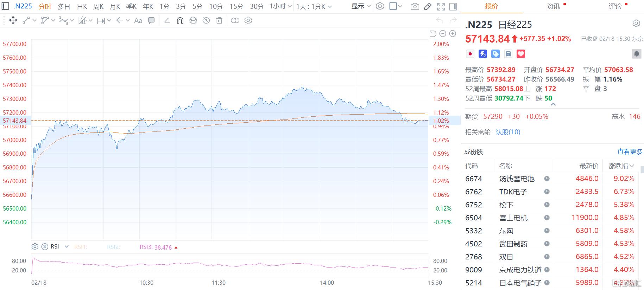644x290 pixels.
Task: Click the pencil draw icon
Action: click(x=428, y=6)
